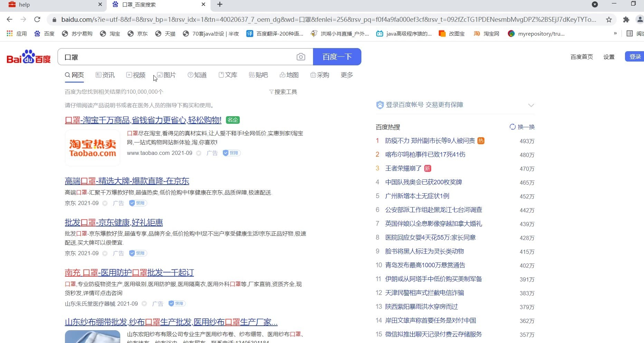
Task: Click the Taobao 保障 badge
Action: pos(231,153)
